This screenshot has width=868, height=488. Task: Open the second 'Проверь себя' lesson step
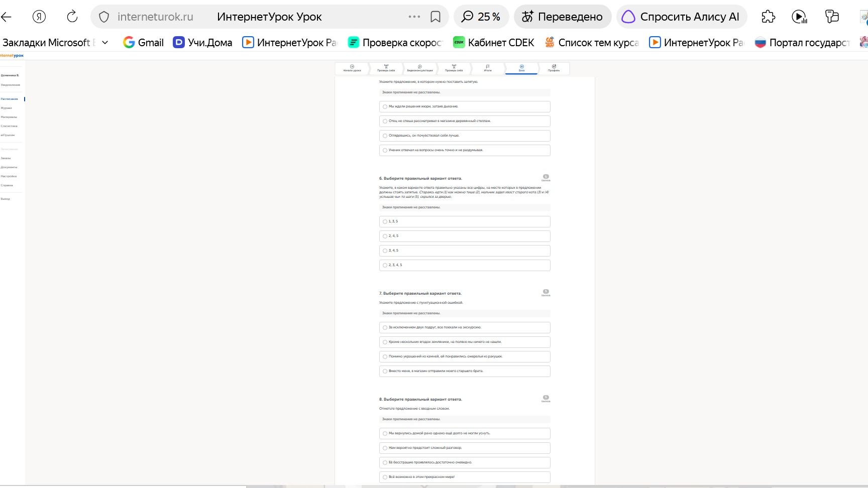(x=454, y=68)
